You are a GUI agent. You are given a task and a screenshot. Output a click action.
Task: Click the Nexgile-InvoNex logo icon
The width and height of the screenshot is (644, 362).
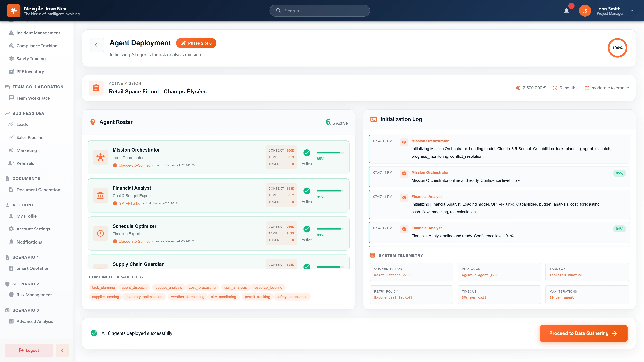13,11
